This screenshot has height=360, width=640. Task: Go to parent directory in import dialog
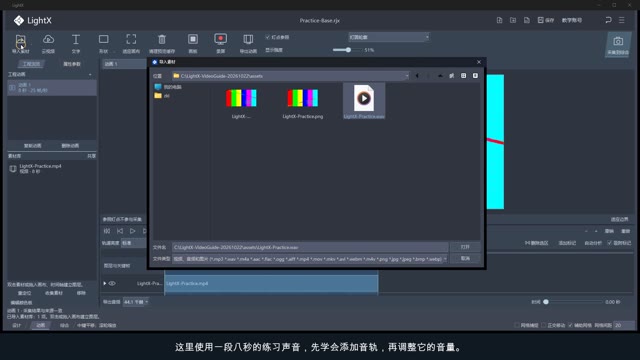click(440, 76)
